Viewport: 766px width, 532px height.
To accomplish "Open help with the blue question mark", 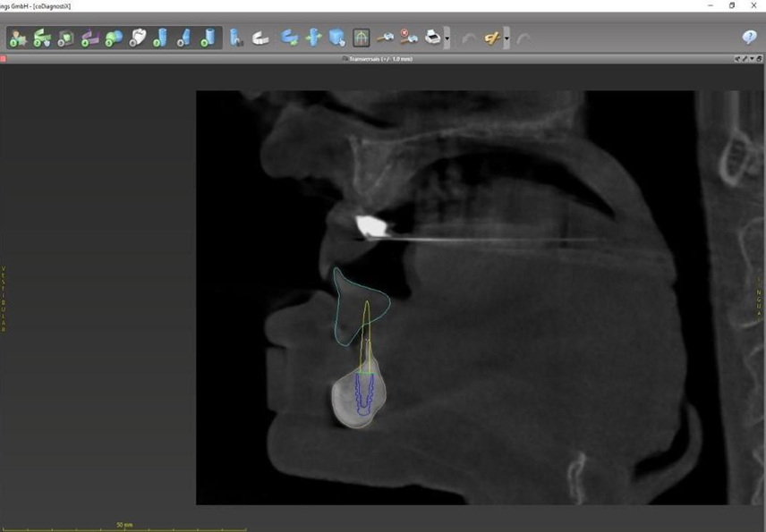I will (x=750, y=38).
